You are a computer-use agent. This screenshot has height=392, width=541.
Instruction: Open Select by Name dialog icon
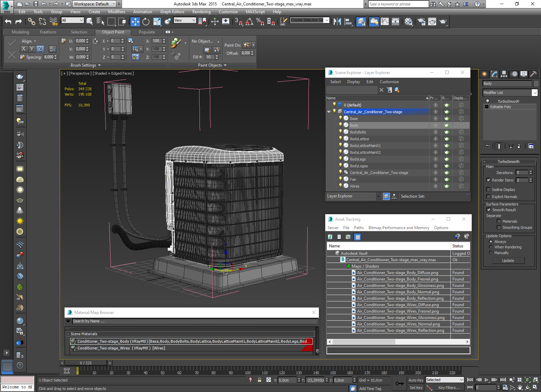(100, 22)
